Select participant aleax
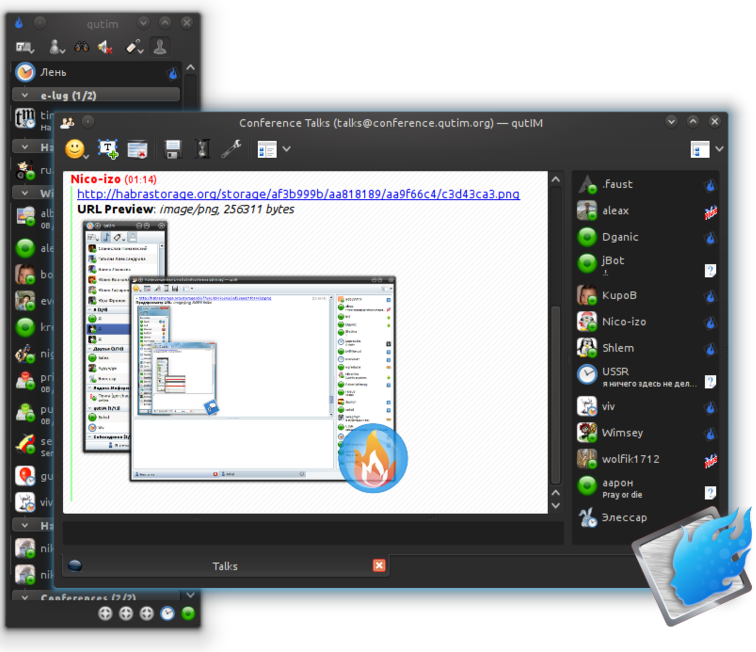Image resolution: width=756 pixels, height=652 pixels. tap(647, 211)
